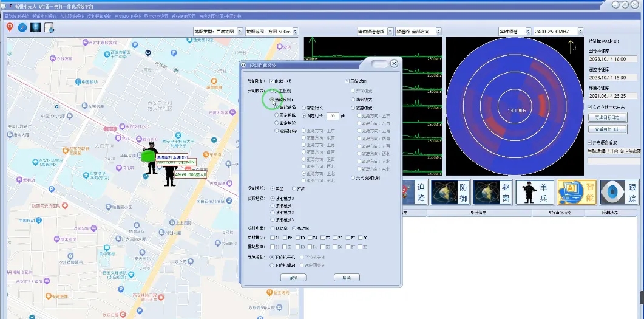Viewport: 644px width, 319px height.
Task: Check the F8 transmit module checkbox
Action: tap(361, 238)
